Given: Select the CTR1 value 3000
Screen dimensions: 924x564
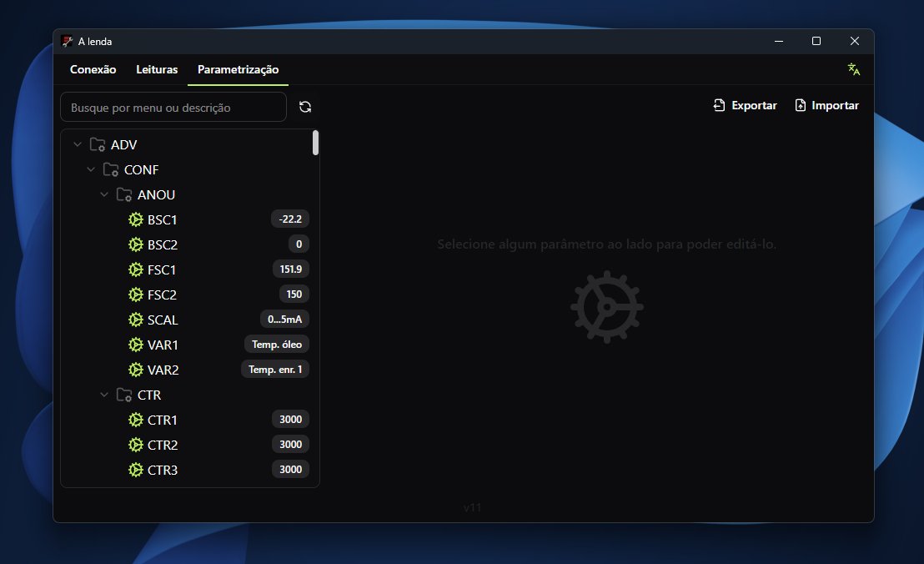Looking at the screenshot, I should coord(290,420).
